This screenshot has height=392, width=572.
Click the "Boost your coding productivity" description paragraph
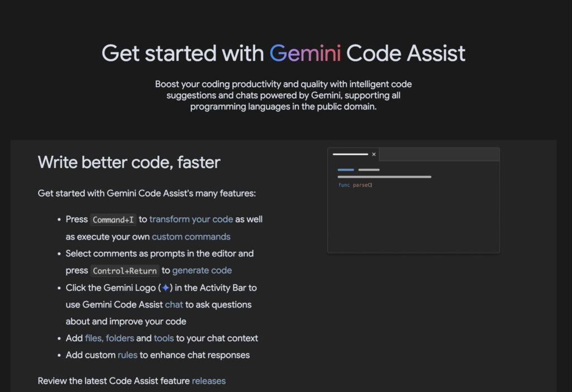pos(283,95)
